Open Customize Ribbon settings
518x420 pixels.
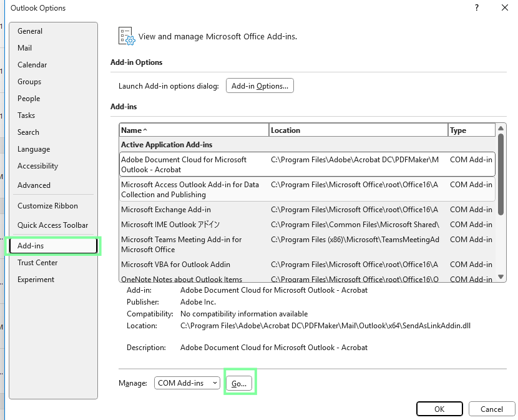pos(54,206)
